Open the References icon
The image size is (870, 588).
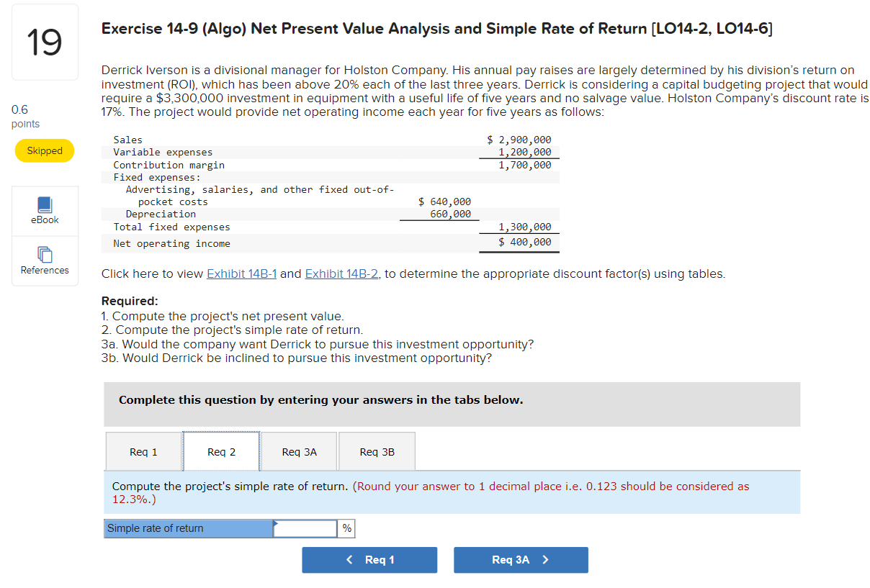(x=45, y=261)
